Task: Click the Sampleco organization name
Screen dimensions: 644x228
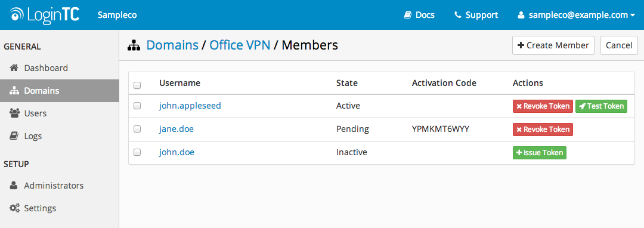Action: click(x=117, y=15)
